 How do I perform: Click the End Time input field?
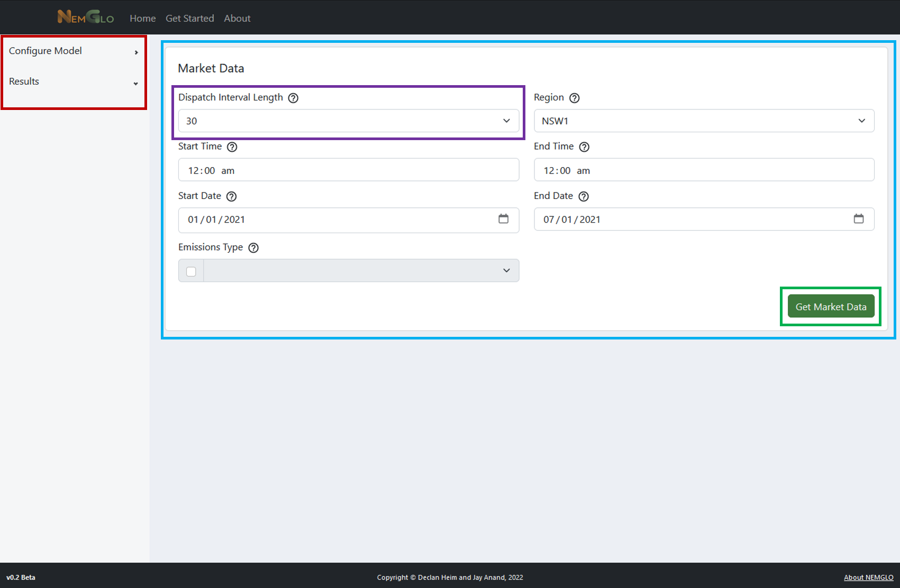pos(704,170)
